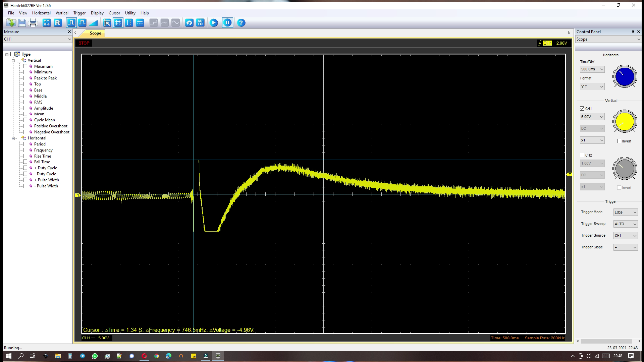Click the Run play toolbar icon
The width and height of the screenshot is (644, 362).
pos(214,23)
